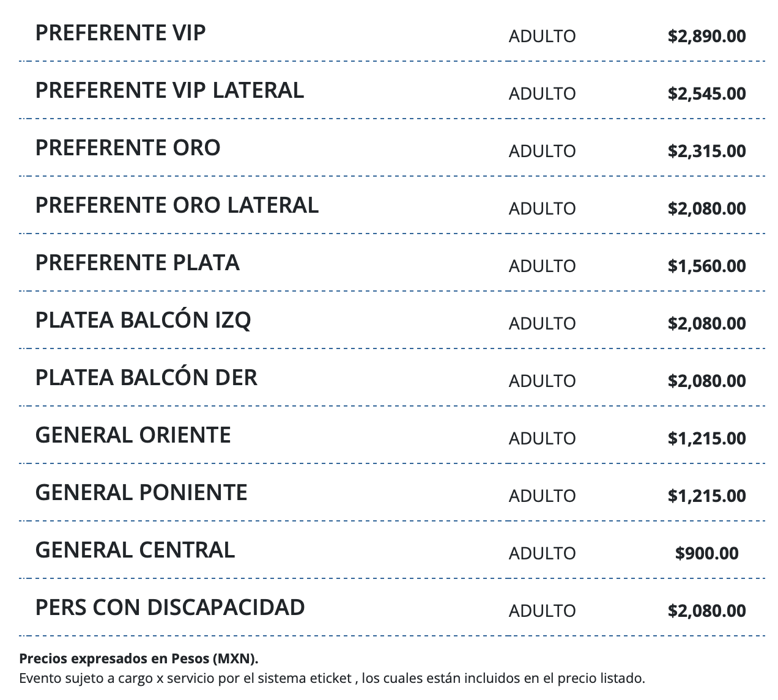
Task: Click the $2,890.00 price
Action: click(x=706, y=36)
